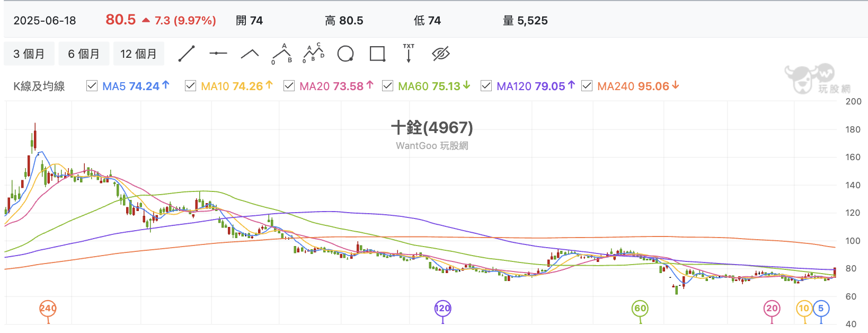This screenshot has height=333, width=868.
Task: Switch chart range to 3 個月
Action: [29, 54]
